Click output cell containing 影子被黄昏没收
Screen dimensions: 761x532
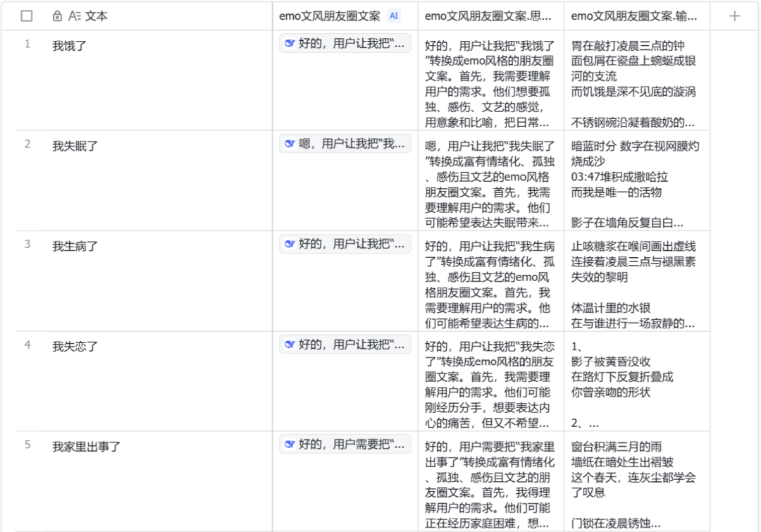coord(637,381)
